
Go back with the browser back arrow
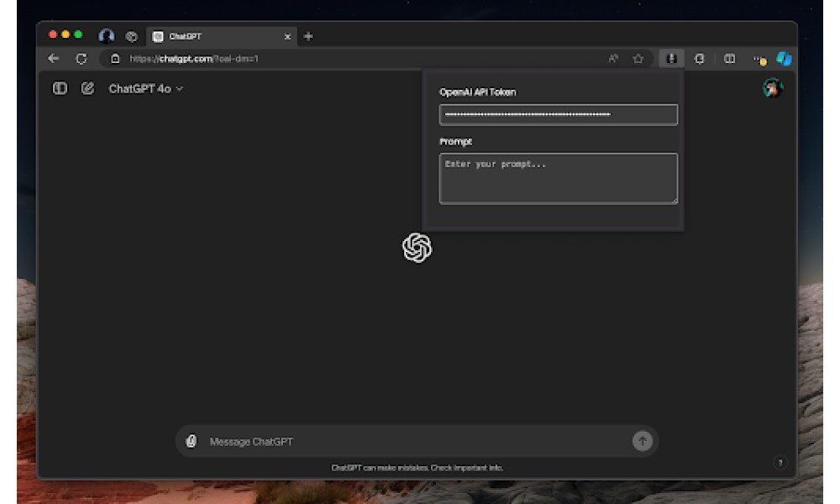point(53,59)
